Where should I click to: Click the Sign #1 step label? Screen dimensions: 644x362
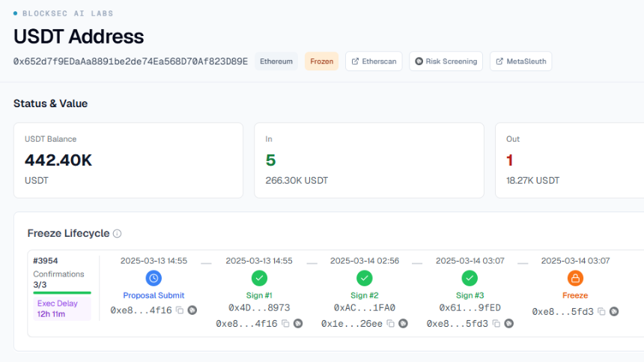click(259, 295)
